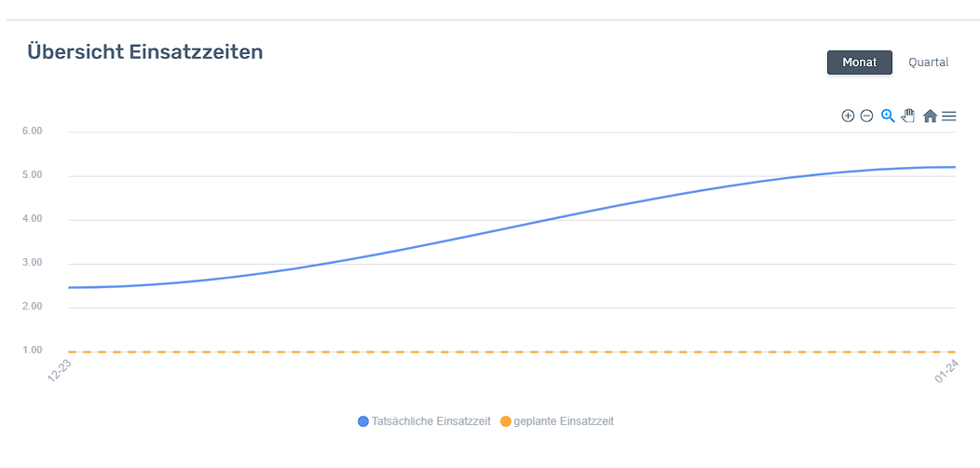Toggle the geplante Einsatzzeit legend label
980x468 pixels.
tap(564, 421)
